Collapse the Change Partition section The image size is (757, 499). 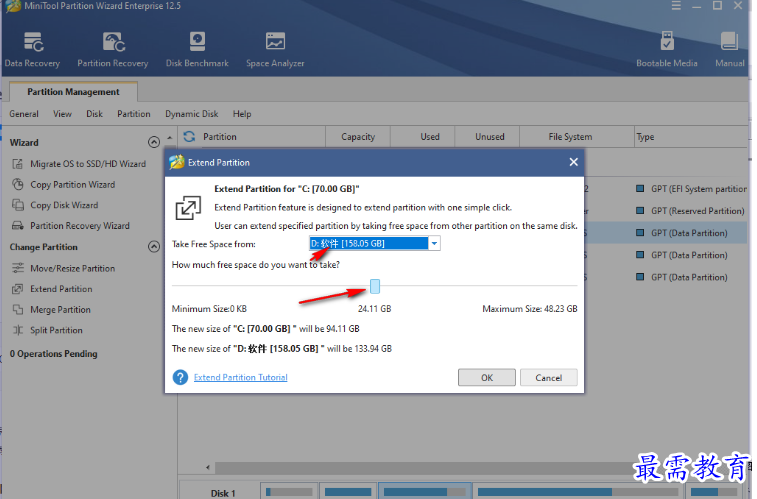coord(154,247)
